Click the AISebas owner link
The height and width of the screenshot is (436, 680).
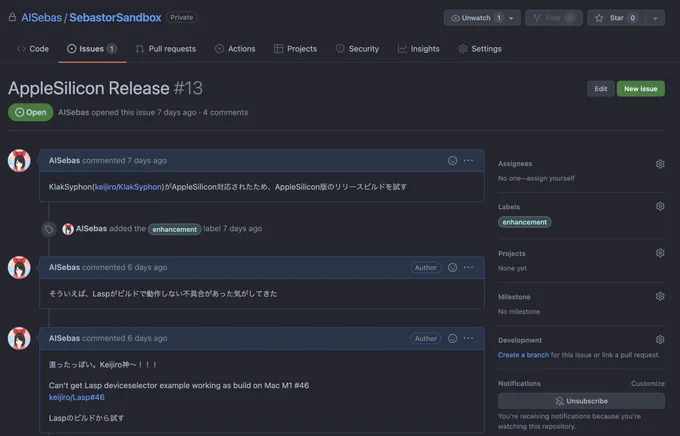pos(42,17)
